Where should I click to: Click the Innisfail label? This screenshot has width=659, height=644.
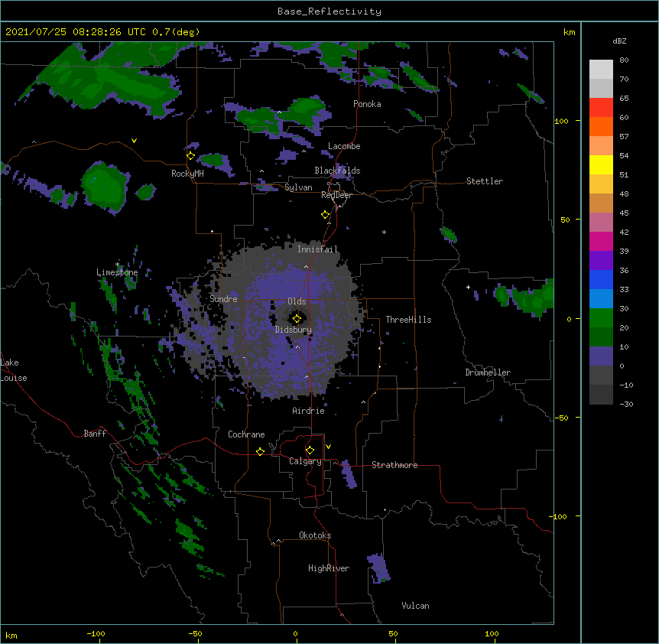[x=317, y=249]
